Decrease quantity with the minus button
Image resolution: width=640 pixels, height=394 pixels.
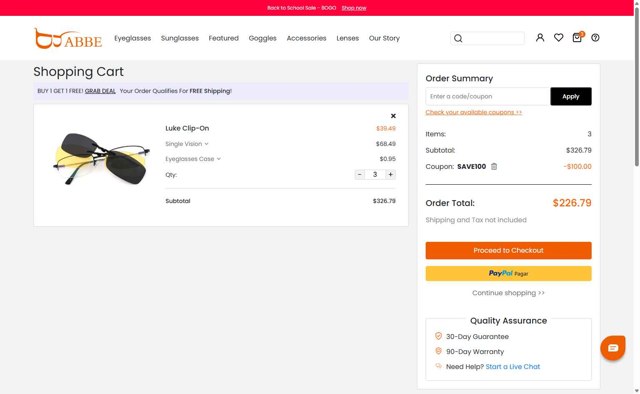(x=360, y=174)
